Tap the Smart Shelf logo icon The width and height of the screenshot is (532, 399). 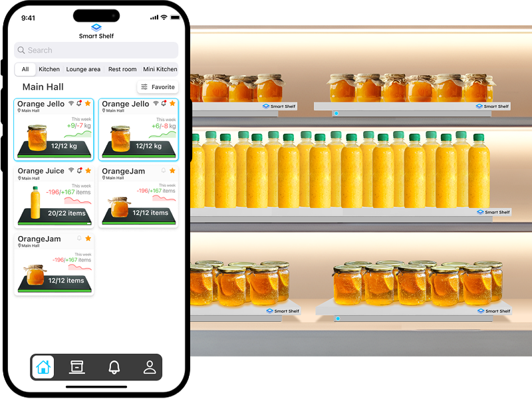click(x=96, y=27)
